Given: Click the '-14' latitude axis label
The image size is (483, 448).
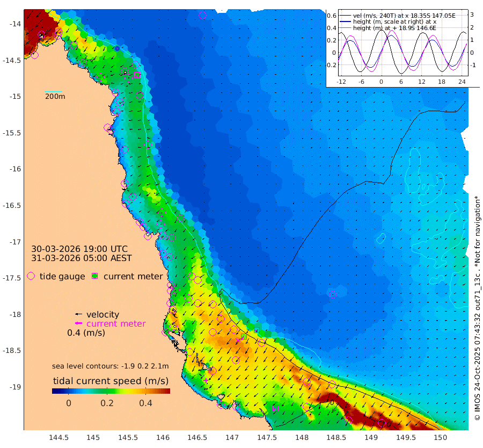Looking at the screenshot, I should click(15, 24).
